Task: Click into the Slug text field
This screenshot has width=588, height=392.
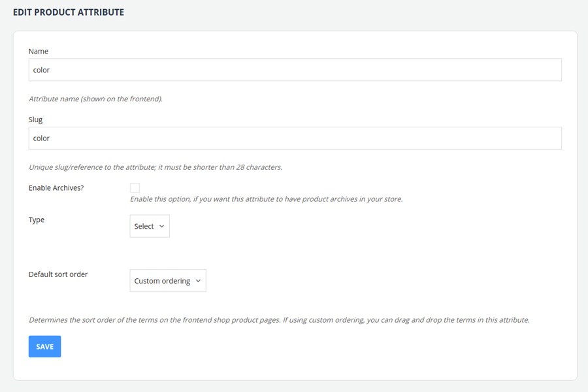Action: point(295,138)
